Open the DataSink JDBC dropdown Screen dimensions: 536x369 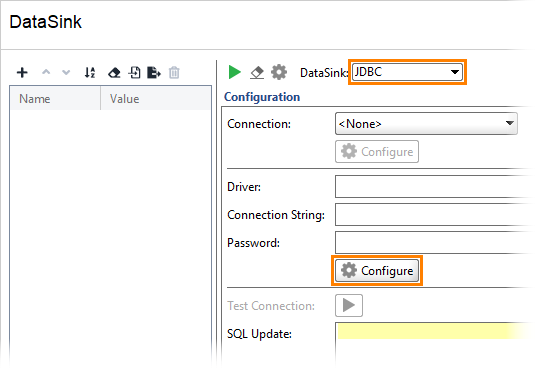pyautogui.click(x=407, y=72)
